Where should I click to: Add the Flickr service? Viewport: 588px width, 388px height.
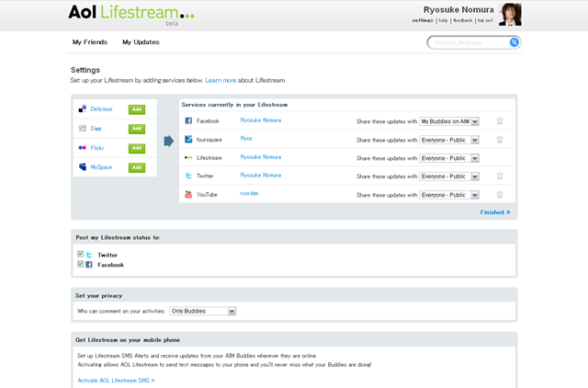pyautogui.click(x=137, y=148)
